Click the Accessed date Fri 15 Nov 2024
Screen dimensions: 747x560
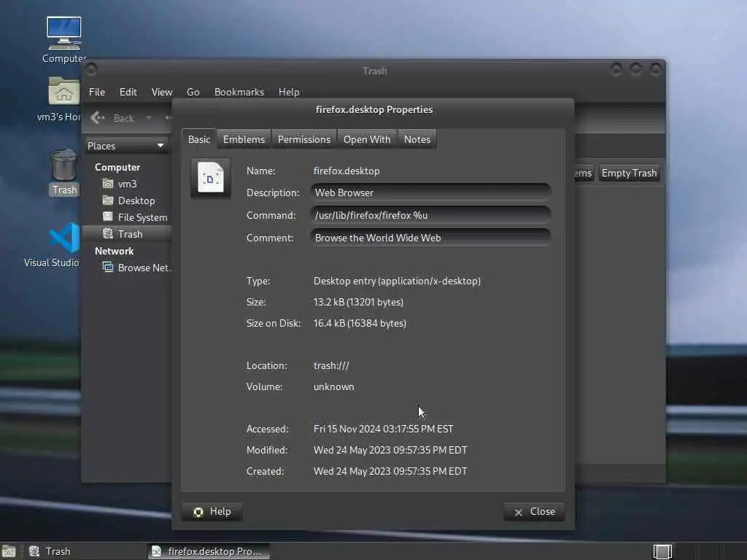click(x=384, y=429)
